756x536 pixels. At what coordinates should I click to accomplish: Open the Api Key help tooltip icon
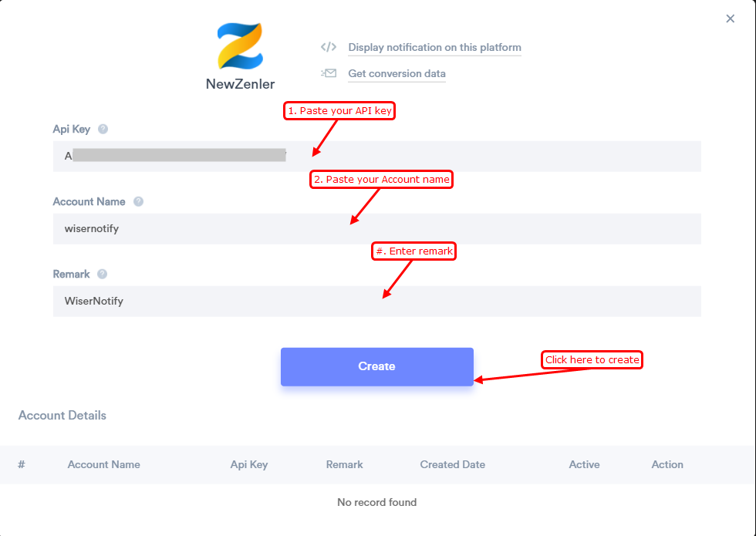click(x=103, y=130)
